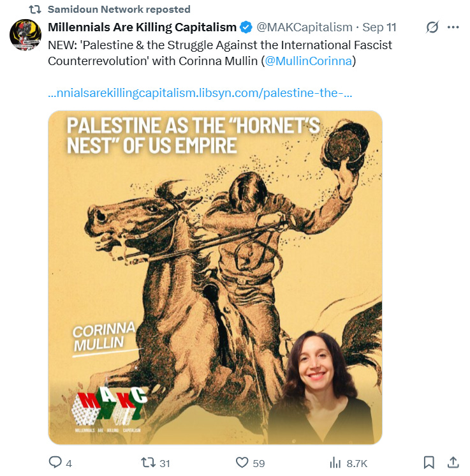
Task: Open the @MullinCorinna mention
Action: pos(309,61)
